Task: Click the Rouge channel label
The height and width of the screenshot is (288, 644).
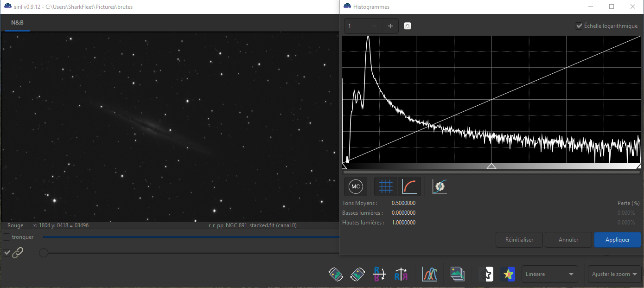Action: coord(15,225)
